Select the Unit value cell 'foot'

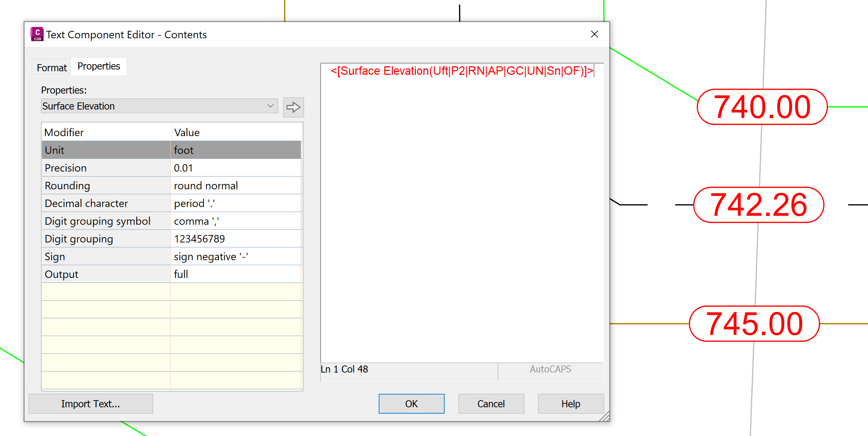click(236, 150)
